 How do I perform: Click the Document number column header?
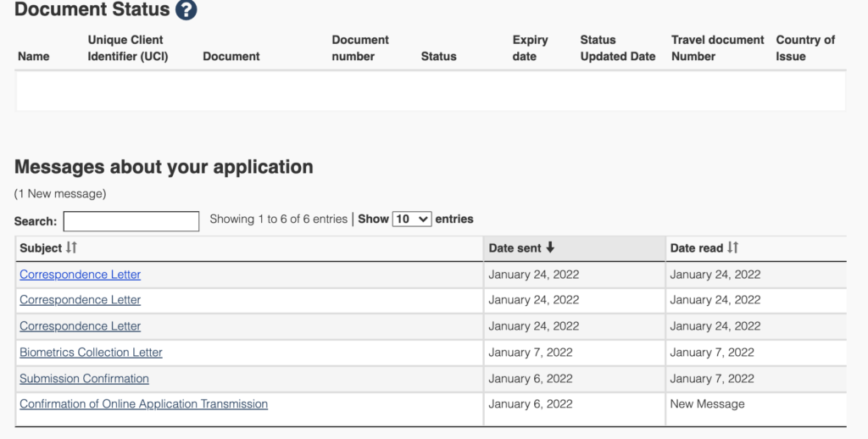pyautogui.click(x=360, y=48)
